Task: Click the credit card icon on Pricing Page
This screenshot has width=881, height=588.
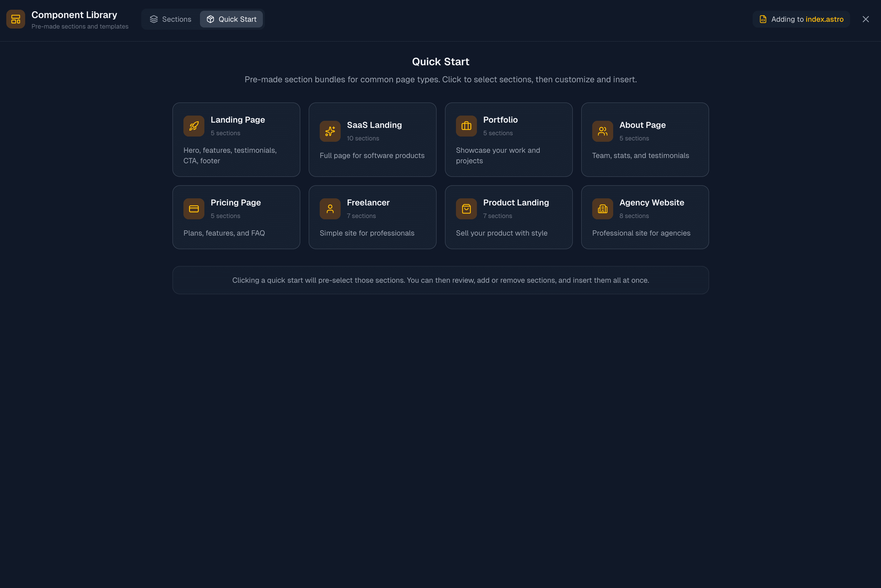Action: click(x=194, y=209)
